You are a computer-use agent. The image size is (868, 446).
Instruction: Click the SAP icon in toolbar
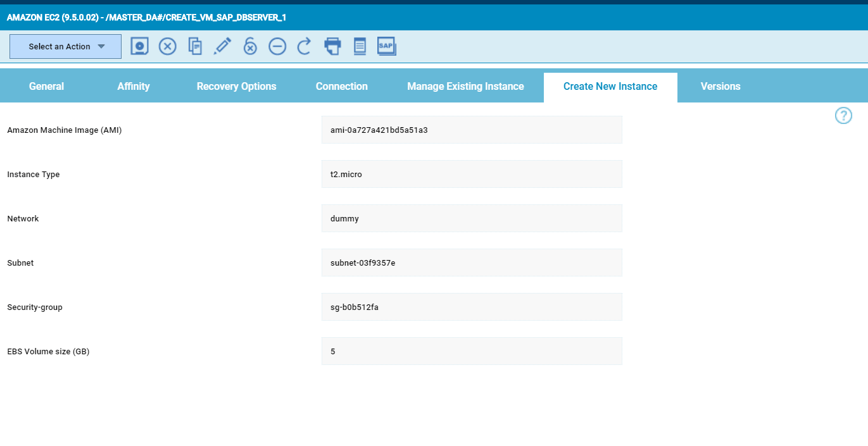[386, 46]
